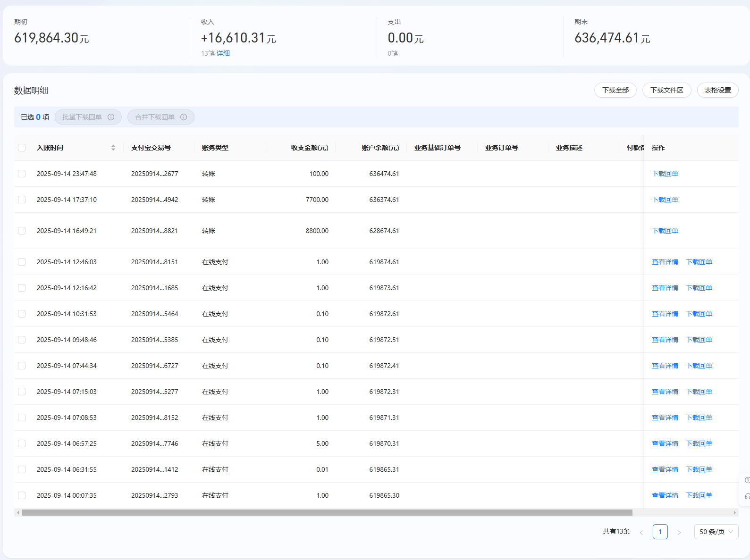The height and width of the screenshot is (560, 750).
Task: Click the right arrow of horizontal scrollbar
Action: point(734,512)
